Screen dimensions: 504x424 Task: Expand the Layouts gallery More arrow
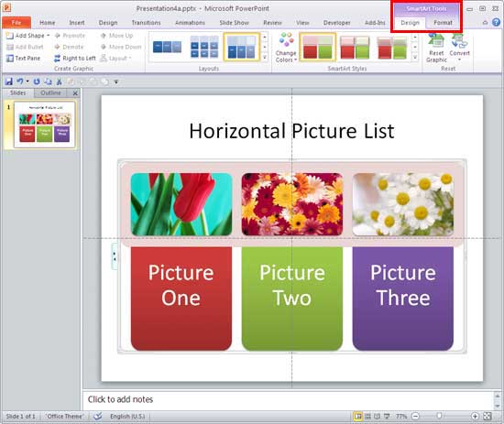[x=265, y=58]
